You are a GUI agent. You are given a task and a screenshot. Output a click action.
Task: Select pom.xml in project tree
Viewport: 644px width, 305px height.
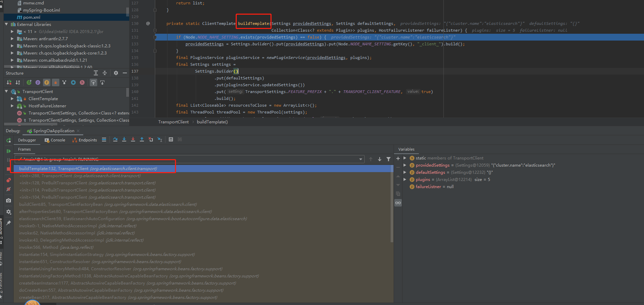click(67, 17)
